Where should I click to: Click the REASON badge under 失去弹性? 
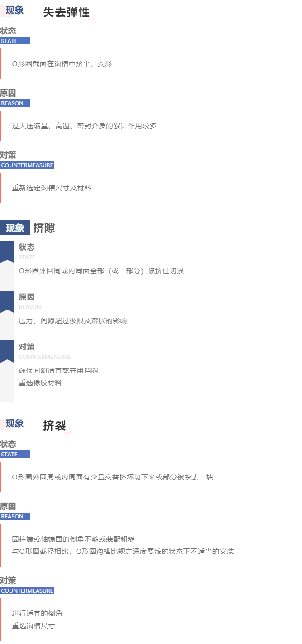click(15, 103)
